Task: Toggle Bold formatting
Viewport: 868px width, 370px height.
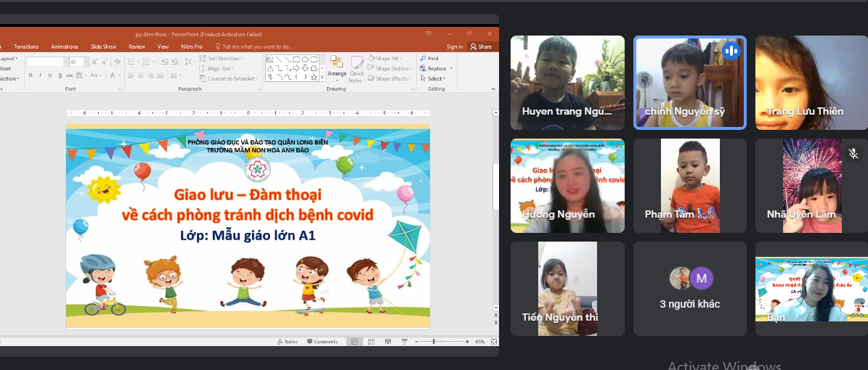Action: pos(31,75)
